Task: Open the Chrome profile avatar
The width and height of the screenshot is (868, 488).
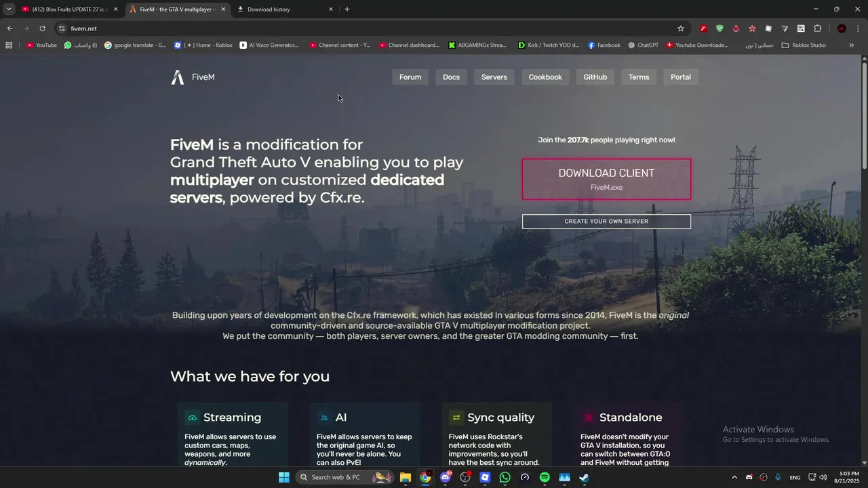Action: pos(842,28)
